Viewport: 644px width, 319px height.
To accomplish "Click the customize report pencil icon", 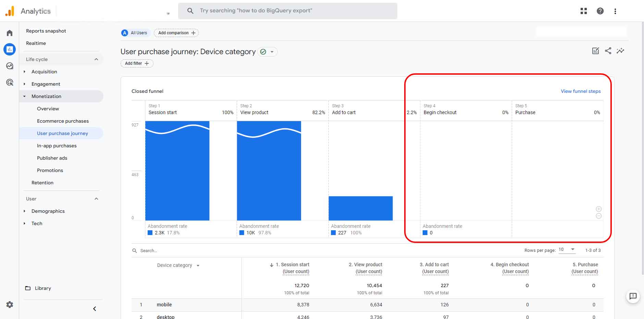I will (x=596, y=51).
